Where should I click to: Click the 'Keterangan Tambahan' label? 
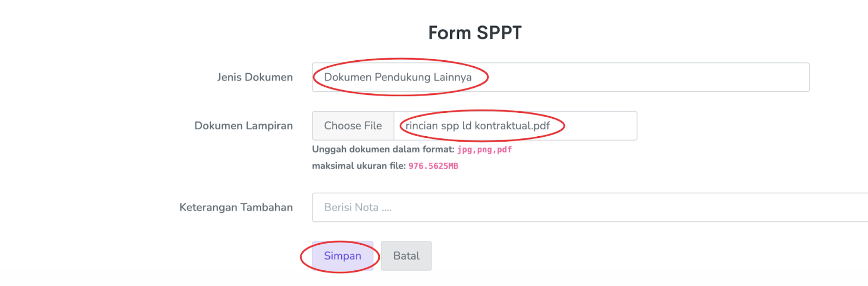[236, 207]
